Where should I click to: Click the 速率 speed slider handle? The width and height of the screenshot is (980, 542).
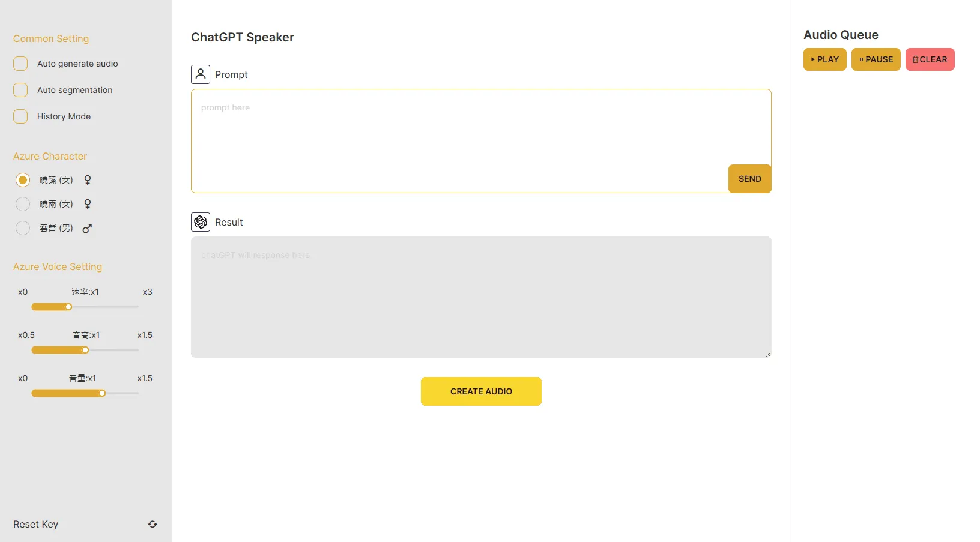[x=68, y=307]
